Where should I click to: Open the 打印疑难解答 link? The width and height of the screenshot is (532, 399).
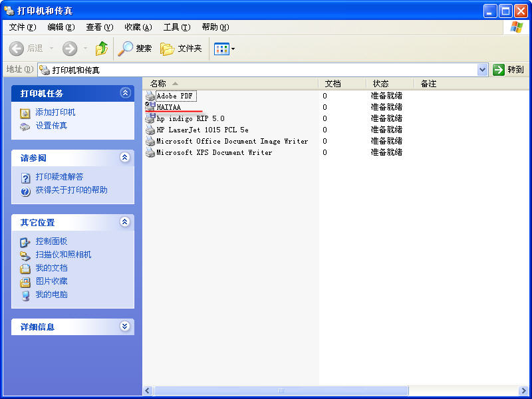59,177
